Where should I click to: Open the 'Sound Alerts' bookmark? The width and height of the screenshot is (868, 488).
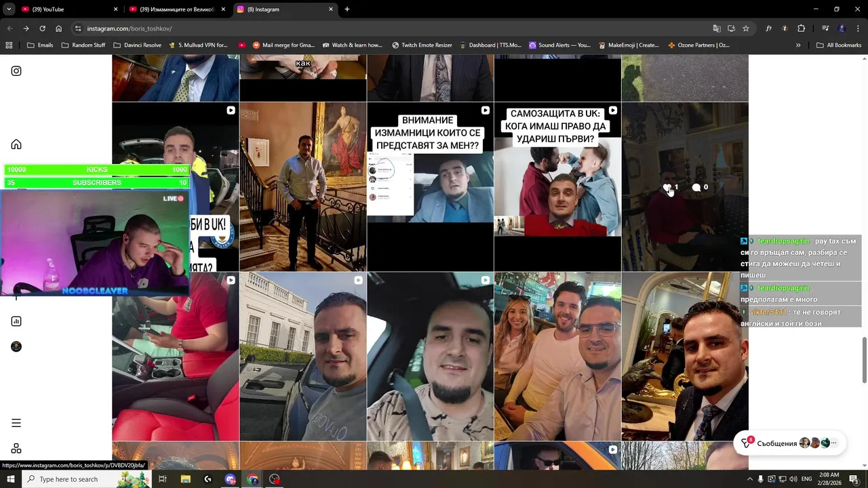pos(559,45)
